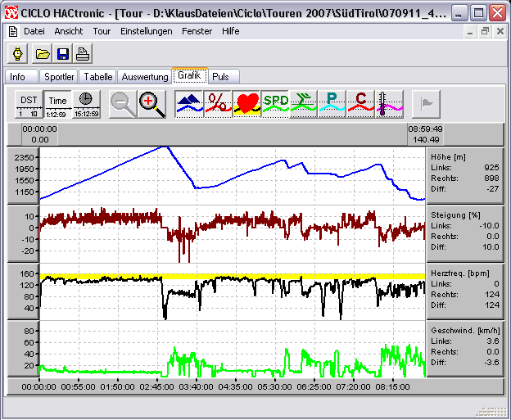Open the Hilfe menu
511x420 pixels.
[231, 31]
